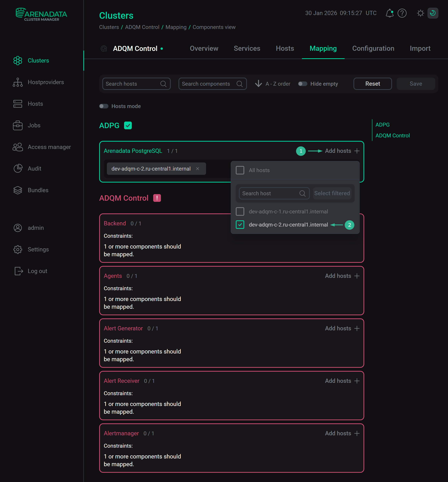
Task: Select the Hostproviders sidebar icon
Action: [18, 82]
